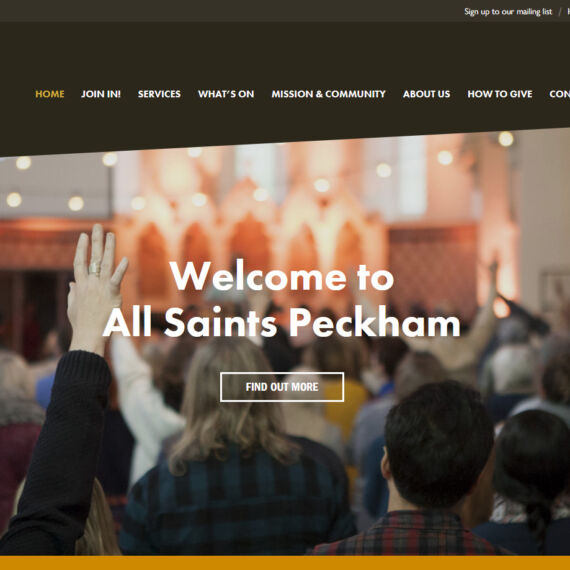Screen dimensions: 570x570
Task: Click the orange banner strip below photo
Action: tap(285, 563)
